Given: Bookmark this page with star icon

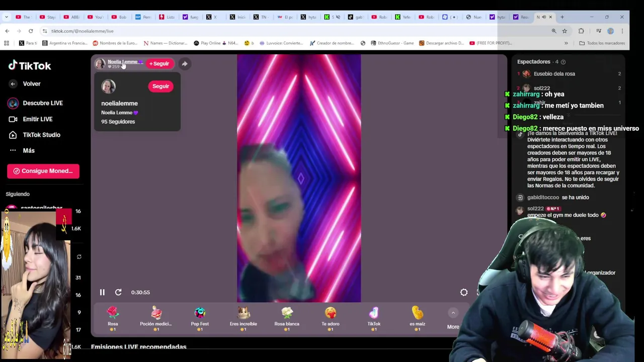Looking at the screenshot, I should 565,31.
